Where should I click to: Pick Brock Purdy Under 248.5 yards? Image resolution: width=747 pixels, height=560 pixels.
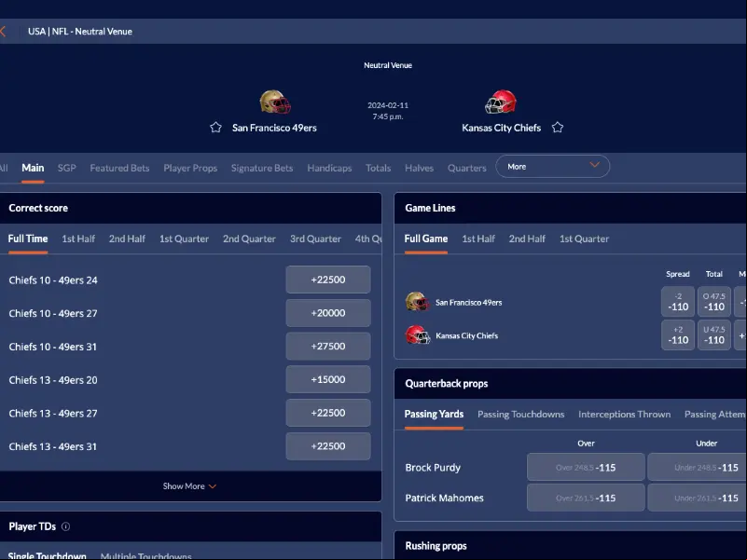point(698,467)
